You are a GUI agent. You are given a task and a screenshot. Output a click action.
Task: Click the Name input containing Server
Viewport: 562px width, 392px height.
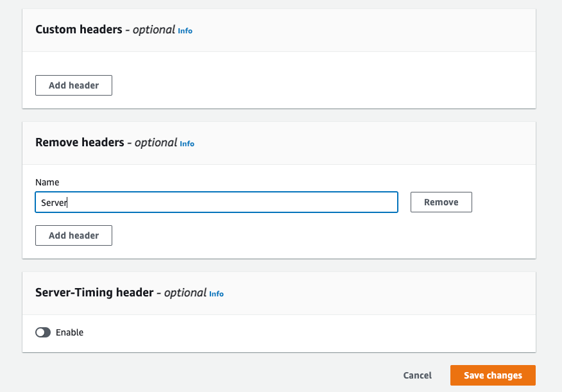point(216,201)
